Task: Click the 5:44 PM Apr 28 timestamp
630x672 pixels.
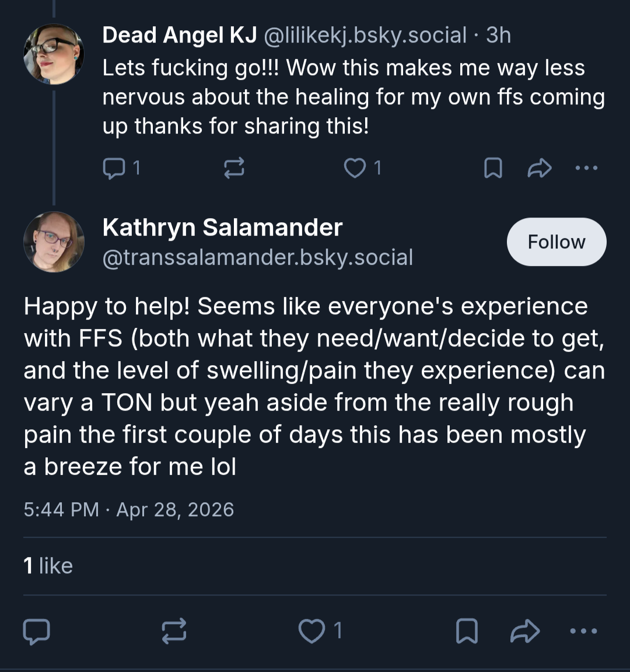Action: tap(128, 510)
